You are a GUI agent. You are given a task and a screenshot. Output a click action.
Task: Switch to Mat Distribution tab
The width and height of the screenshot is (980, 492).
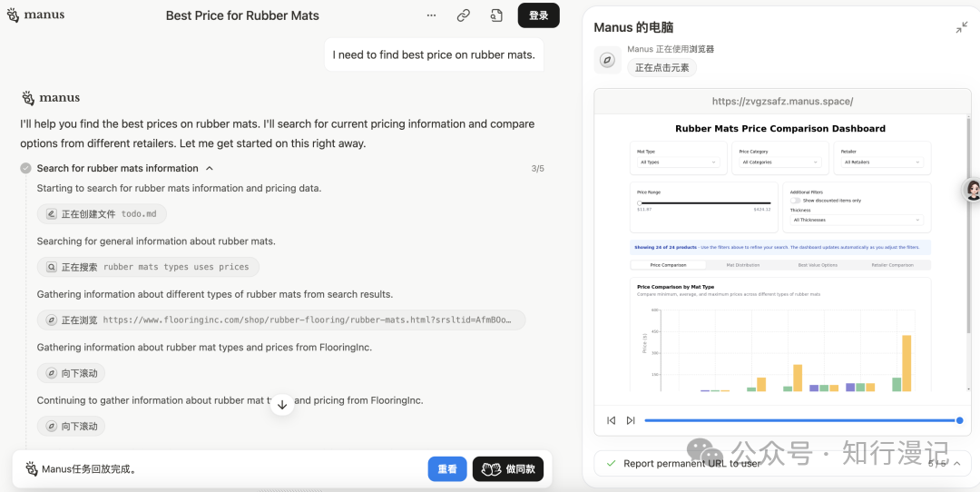(x=743, y=265)
